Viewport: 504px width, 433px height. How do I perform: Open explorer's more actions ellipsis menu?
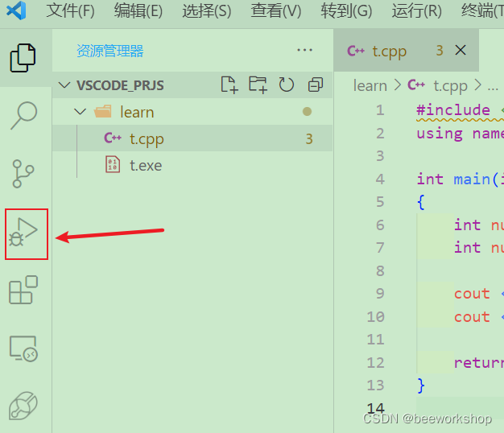(304, 50)
